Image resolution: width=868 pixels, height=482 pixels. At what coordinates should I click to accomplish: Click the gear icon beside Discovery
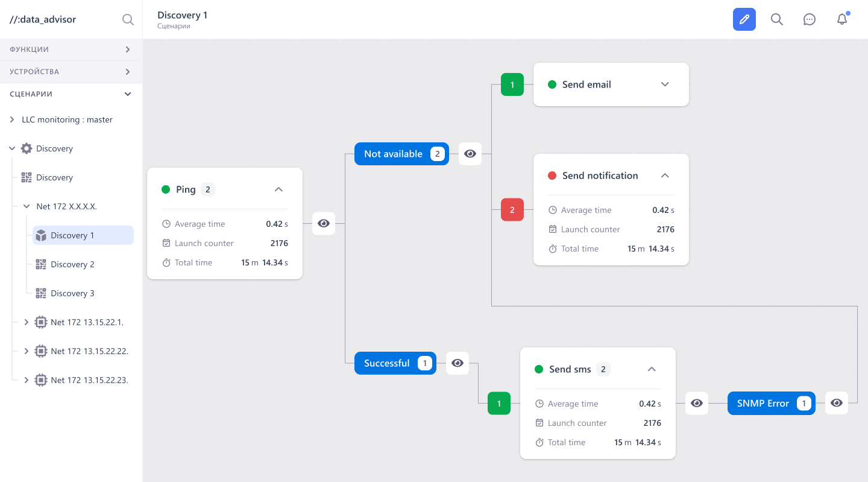point(27,148)
